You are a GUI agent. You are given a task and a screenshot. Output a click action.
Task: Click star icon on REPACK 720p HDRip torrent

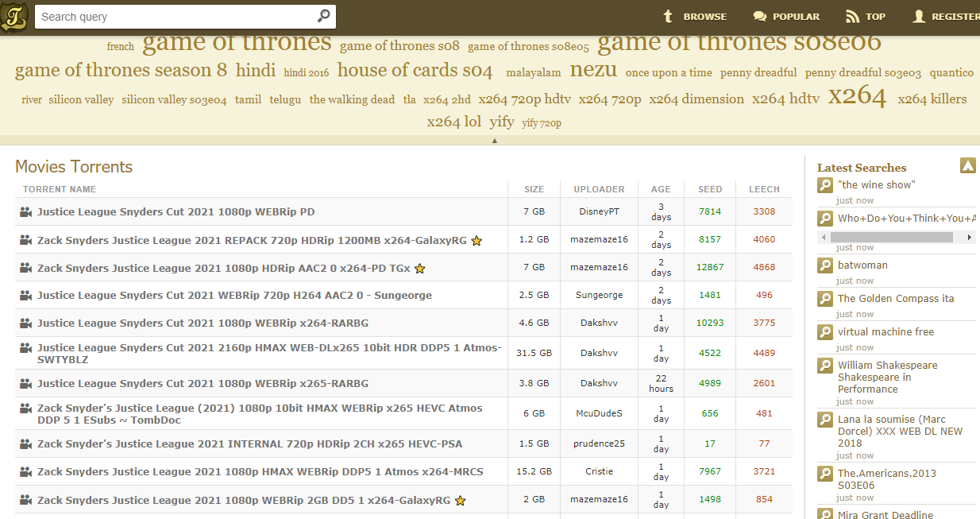point(476,241)
